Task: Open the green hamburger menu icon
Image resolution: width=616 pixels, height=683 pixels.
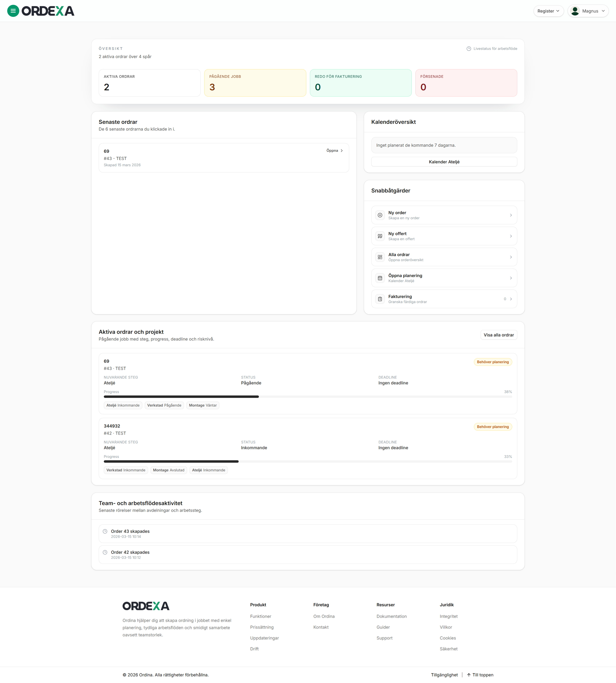Action: (13, 11)
